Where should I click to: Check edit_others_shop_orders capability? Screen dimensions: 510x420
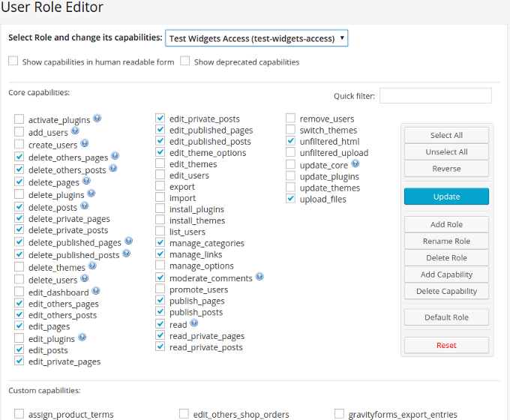[x=184, y=413]
